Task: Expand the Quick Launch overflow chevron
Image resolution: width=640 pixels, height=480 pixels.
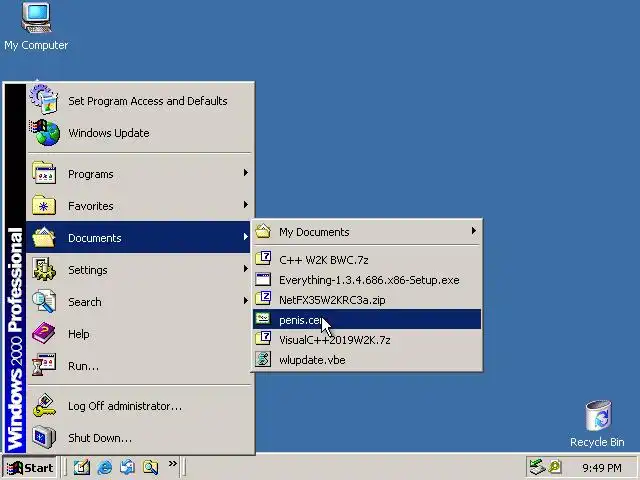Action: tap(173, 464)
